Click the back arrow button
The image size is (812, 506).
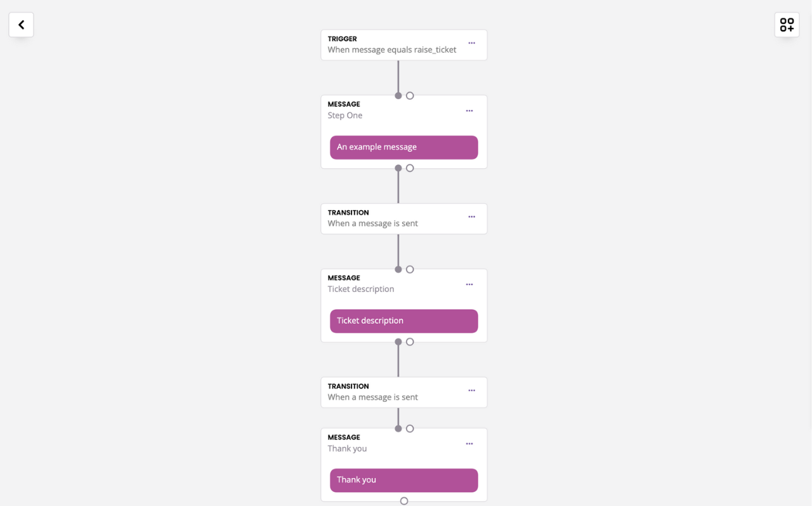click(21, 25)
